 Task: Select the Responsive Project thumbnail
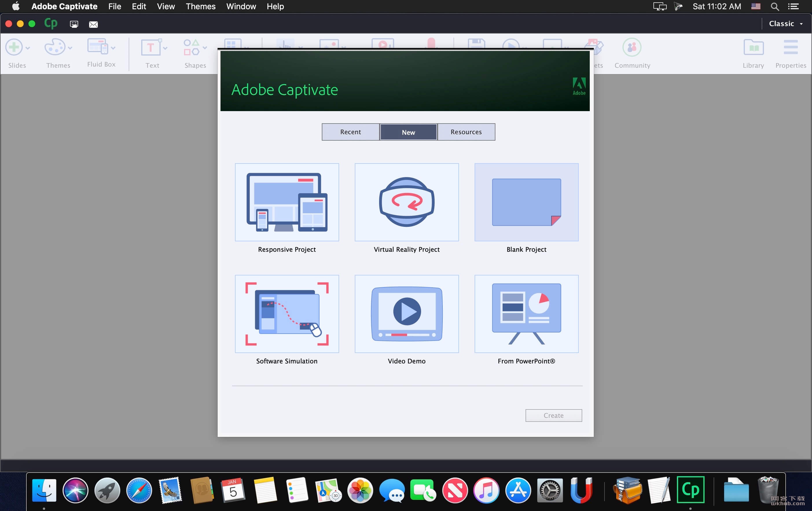(286, 202)
